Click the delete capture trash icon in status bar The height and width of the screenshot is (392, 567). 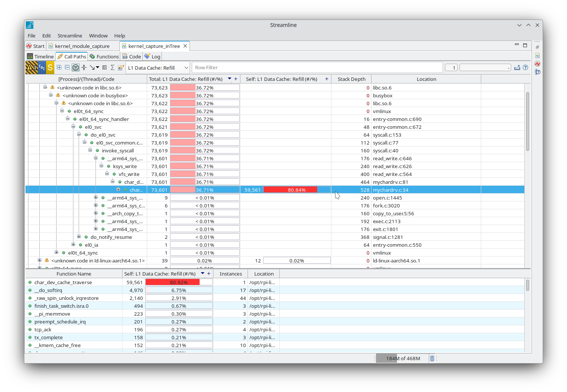click(x=432, y=358)
